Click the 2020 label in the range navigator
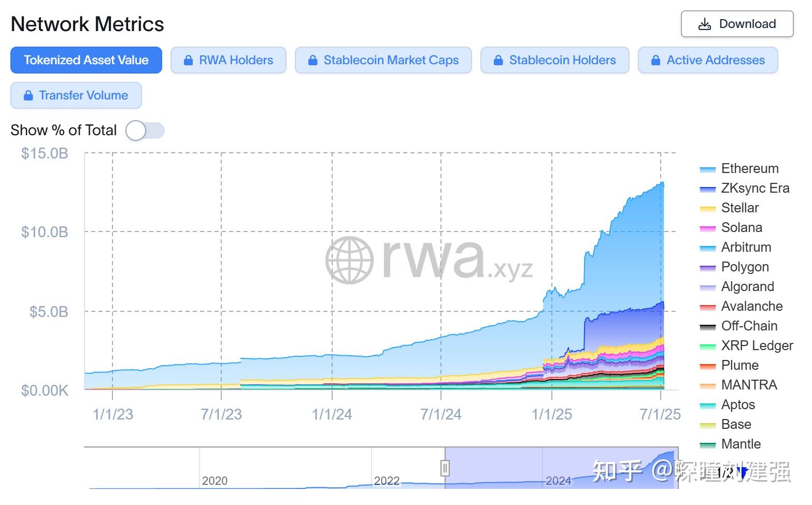Viewport: 812px width, 505px height. (215, 481)
